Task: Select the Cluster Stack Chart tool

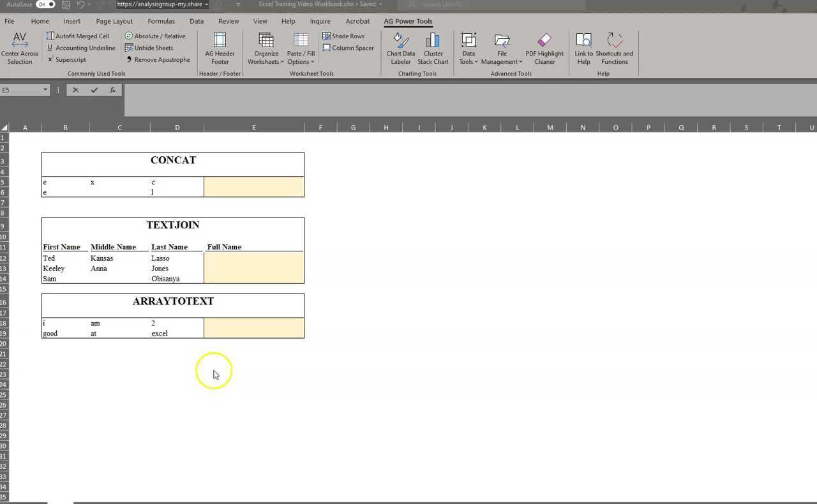Action: (433, 41)
